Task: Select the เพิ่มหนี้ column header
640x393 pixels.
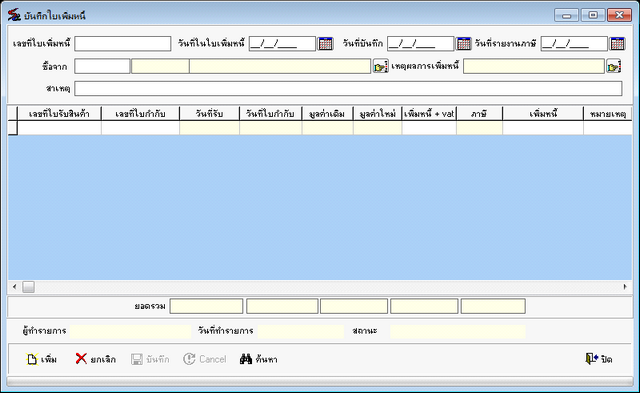Action: click(543, 114)
